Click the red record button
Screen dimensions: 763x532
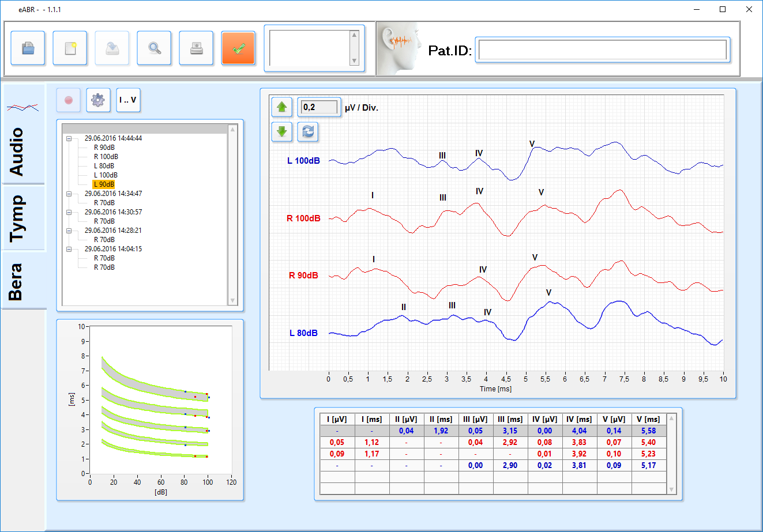(69, 100)
